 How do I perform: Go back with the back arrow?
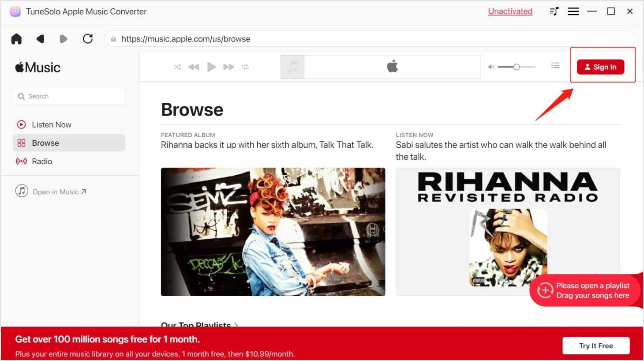40,39
